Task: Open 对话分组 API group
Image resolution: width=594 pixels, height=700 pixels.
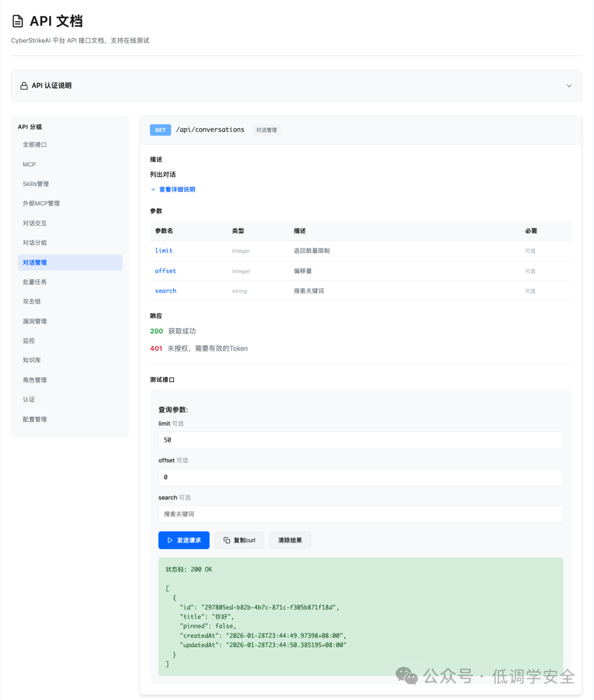Action: click(70, 243)
